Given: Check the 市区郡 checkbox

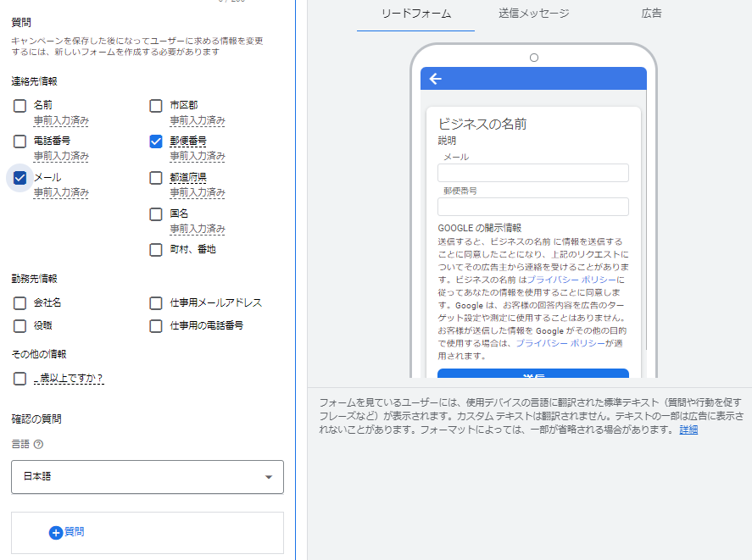Looking at the screenshot, I should pos(156,106).
